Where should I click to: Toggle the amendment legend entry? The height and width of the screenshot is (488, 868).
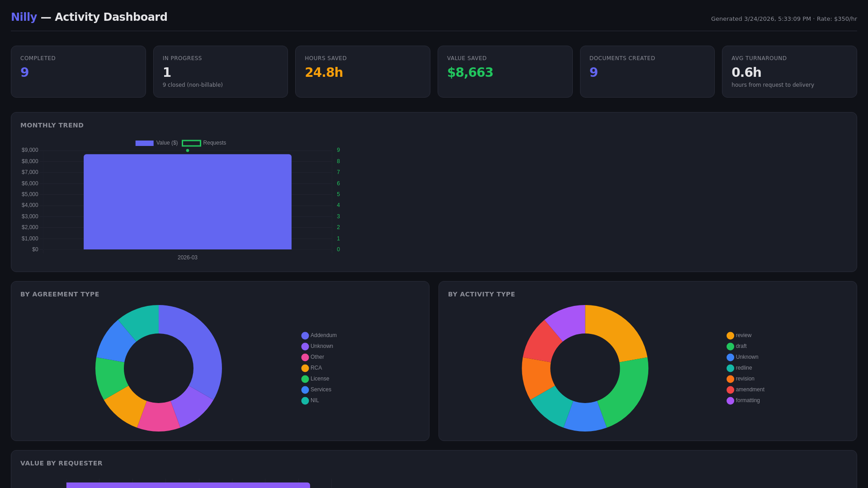(745, 390)
